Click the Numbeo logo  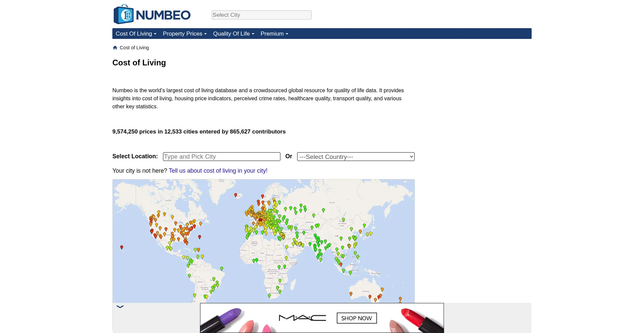coord(152,14)
